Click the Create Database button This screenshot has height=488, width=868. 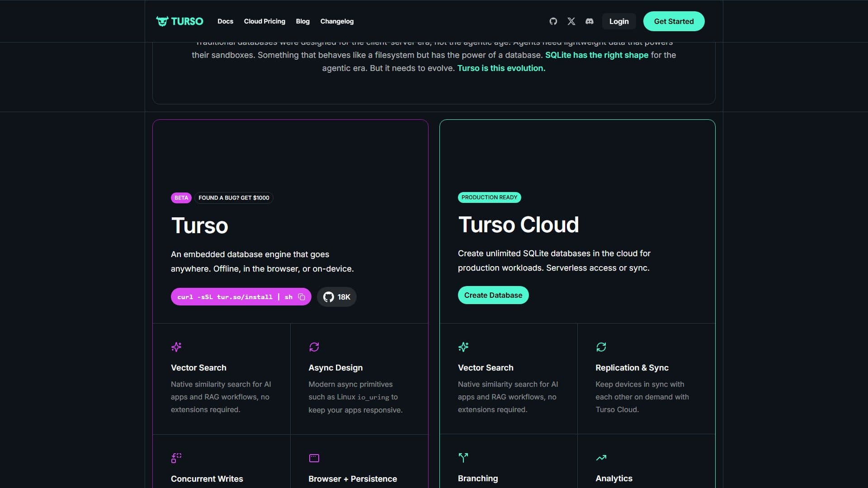[493, 295]
